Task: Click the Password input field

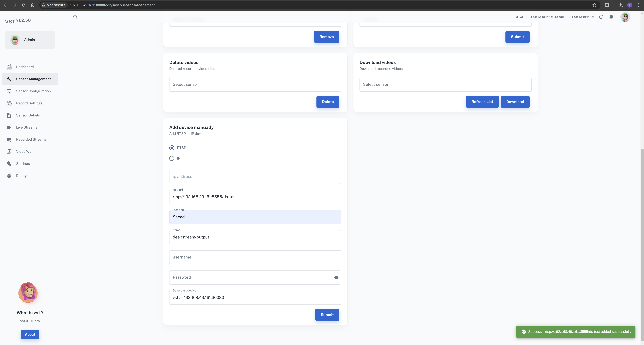Action: point(255,278)
